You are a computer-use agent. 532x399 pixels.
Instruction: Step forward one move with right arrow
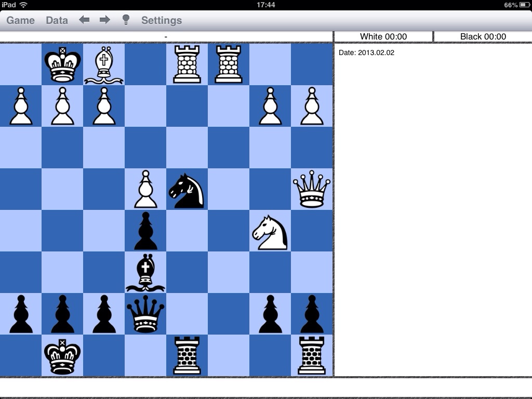click(104, 20)
